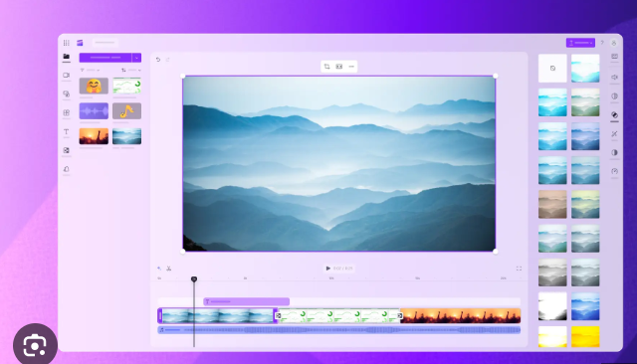Screen dimensions: 637x364
Task: Choose the None filter tile
Action: click(552, 69)
